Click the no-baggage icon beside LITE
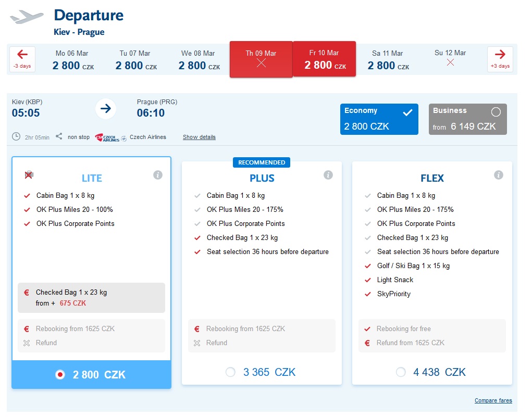The height and width of the screenshot is (417, 532). click(29, 175)
